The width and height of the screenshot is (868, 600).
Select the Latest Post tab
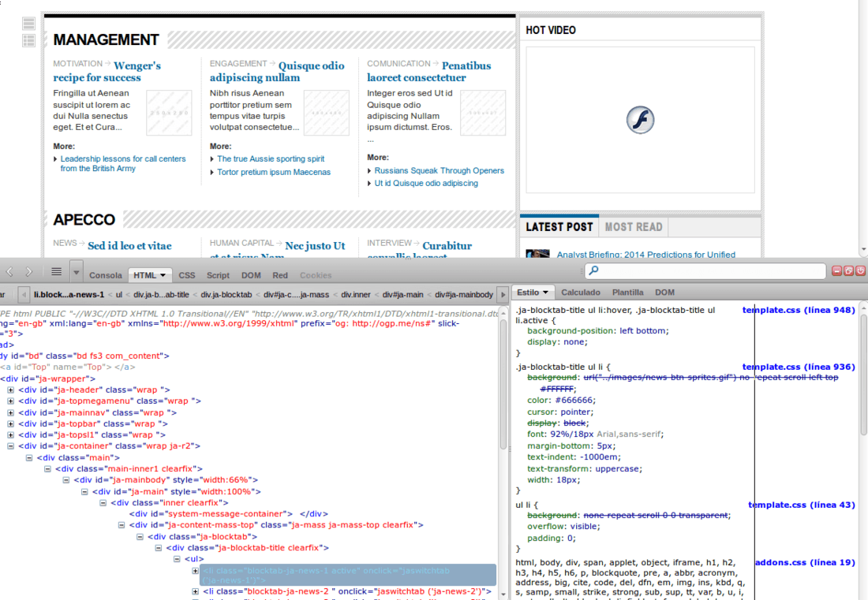coord(559,227)
